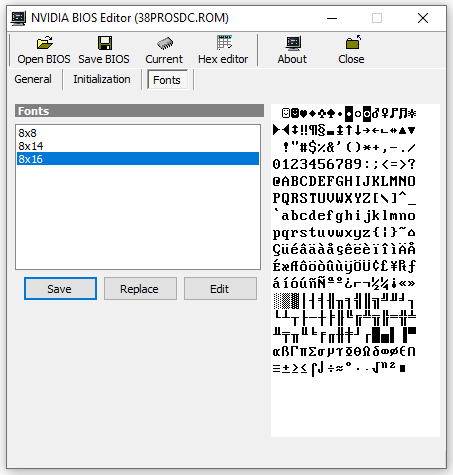This screenshot has width=453, height=475.
Task: Click empty area of fonts listbox
Action: point(138,217)
